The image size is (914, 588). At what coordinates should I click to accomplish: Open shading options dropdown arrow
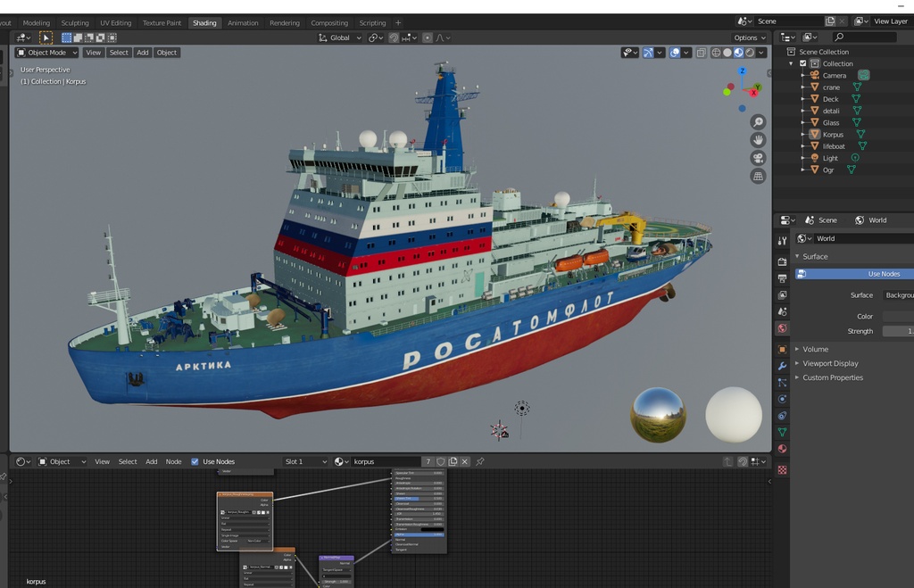click(763, 53)
